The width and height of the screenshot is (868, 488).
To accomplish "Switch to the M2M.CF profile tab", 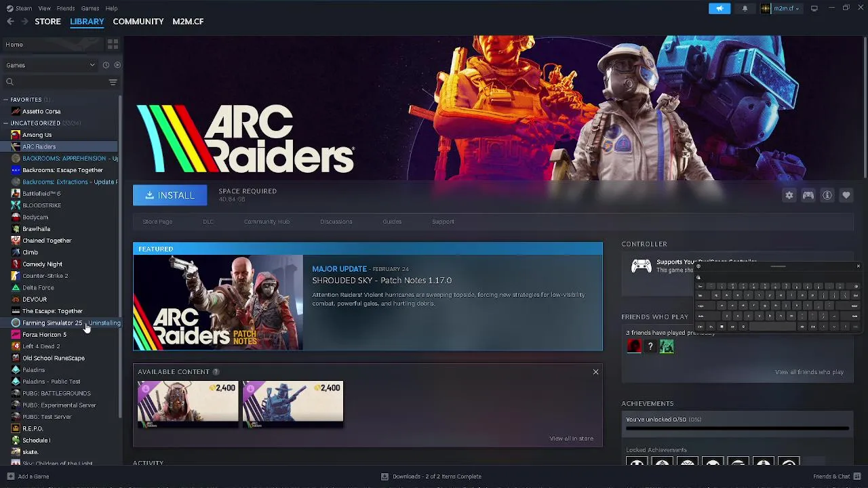I will [188, 22].
